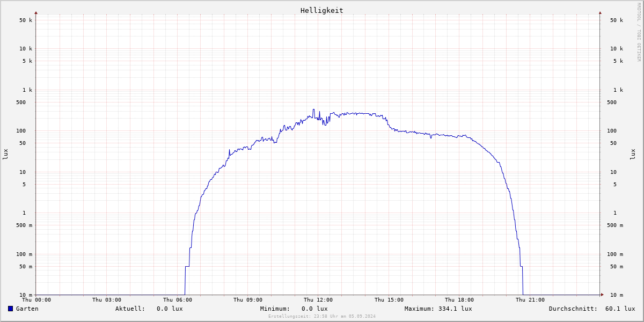Click the rotated "lux" title of the left axis
644x322 pixels.
coord(5,155)
